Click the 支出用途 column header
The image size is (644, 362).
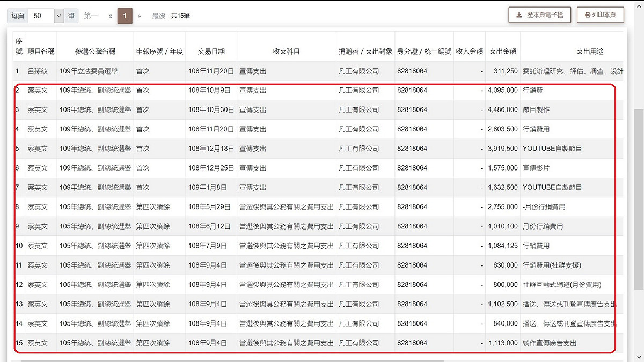pyautogui.click(x=590, y=51)
